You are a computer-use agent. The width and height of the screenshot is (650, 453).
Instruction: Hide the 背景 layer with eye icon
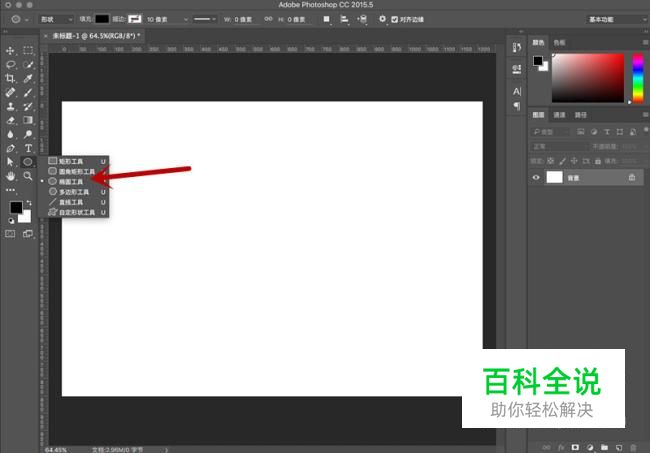pyautogui.click(x=536, y=177)
